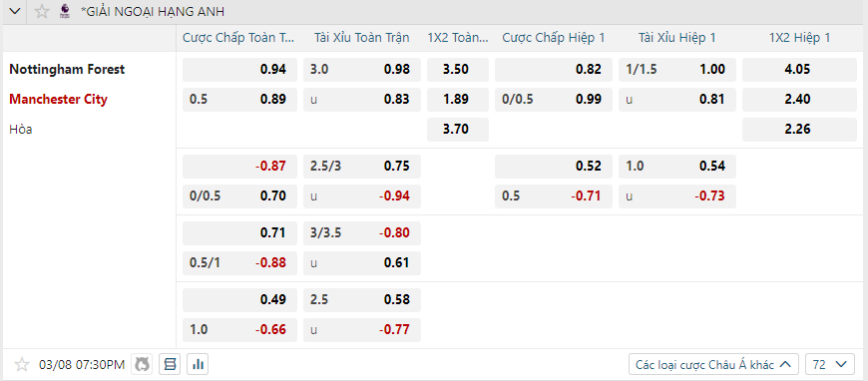Choose draw odds 3.70 full match
The image size is (868, 381).
pos(458,130)
